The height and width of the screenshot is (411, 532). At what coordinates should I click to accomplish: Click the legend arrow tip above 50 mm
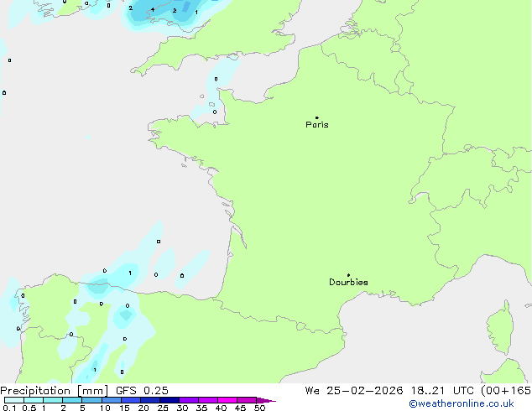coord(267,400)
